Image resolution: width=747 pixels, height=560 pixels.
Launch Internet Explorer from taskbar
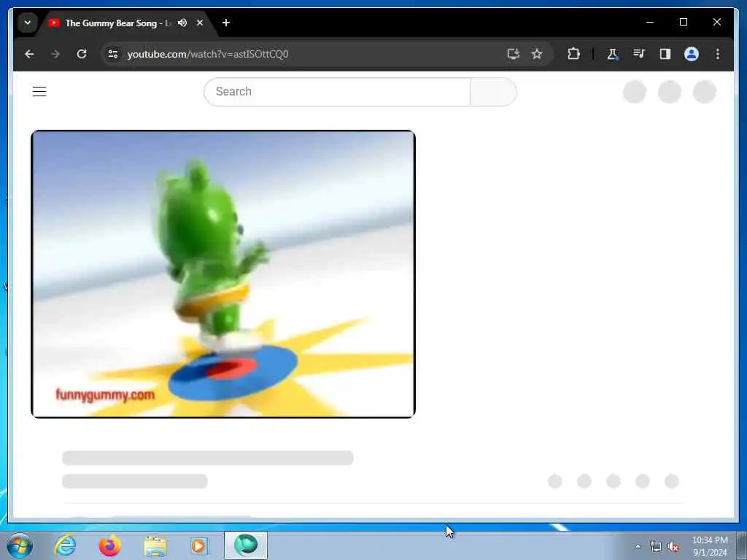[x=65, y=545]
